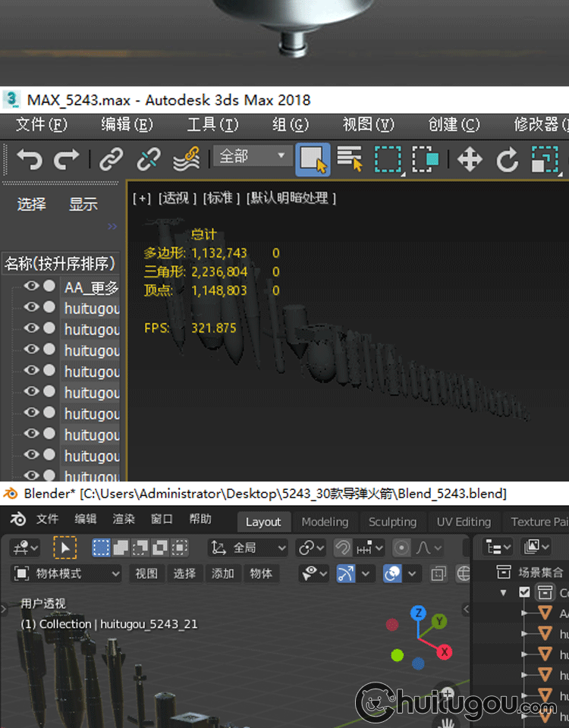
Task: Click red X axis on navigation gizmo
Action: coord(444,652)
